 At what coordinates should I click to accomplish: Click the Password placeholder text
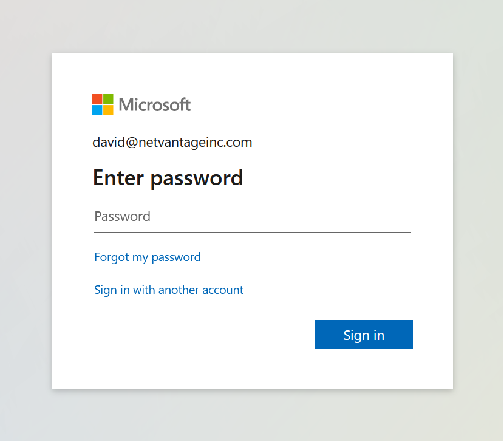point(122,217)
